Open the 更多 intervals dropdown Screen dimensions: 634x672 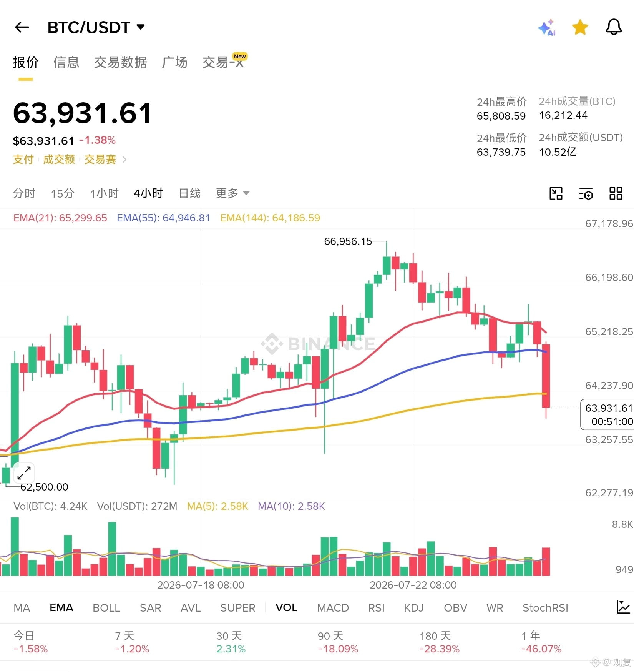coord(233,193)
